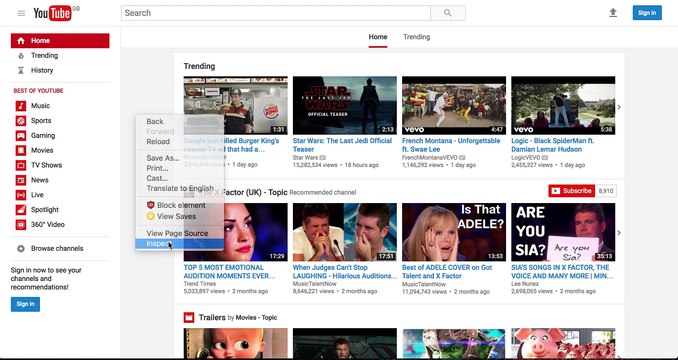Open When Judges Can't Stop LAUGHING link
The height and width of the screenshot is (360, 678).
point(345,271)
